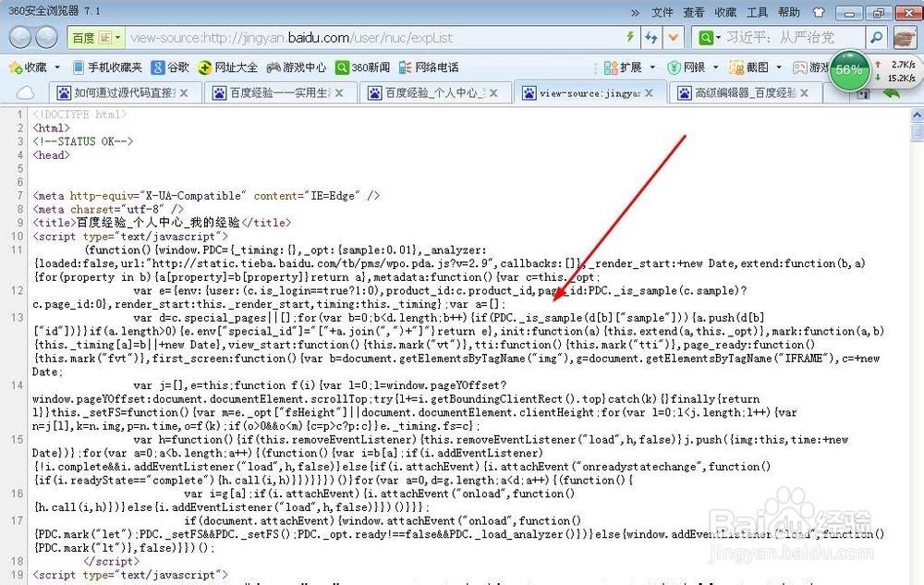The image size is (924, 585).
Task: Open the 360新闻 bookmark
Action: coord(362,67)
